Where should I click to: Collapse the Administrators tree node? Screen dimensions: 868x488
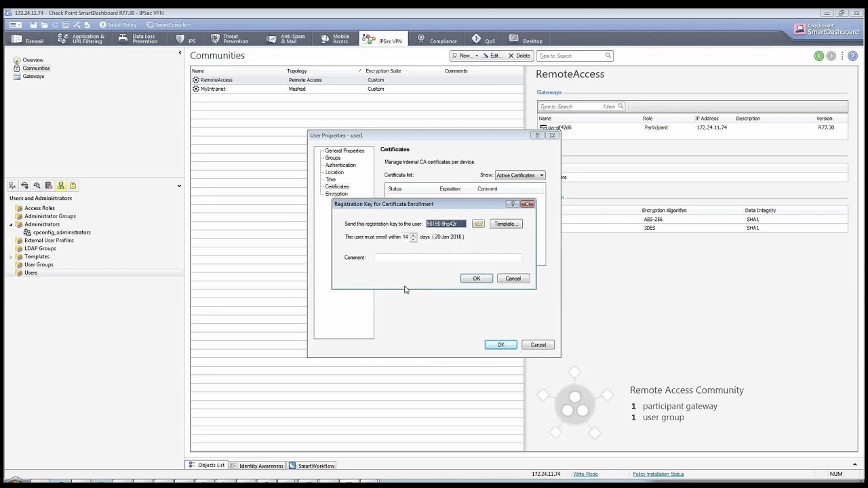(11, 224)
